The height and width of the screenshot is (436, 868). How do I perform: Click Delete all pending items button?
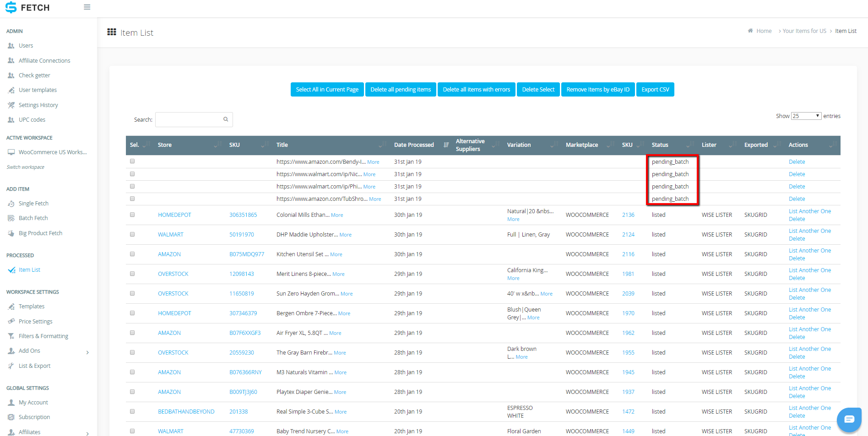click(x=401, y=89)
